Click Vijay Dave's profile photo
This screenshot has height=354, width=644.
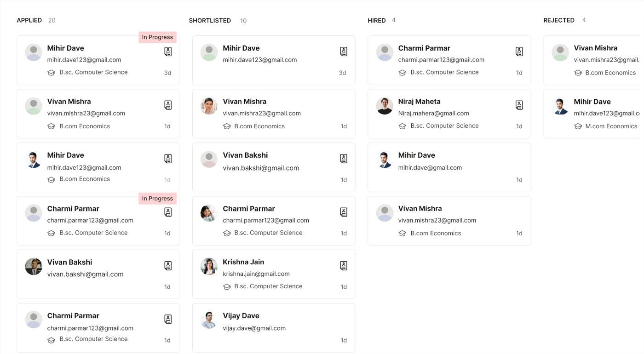[x=209, y=320]
